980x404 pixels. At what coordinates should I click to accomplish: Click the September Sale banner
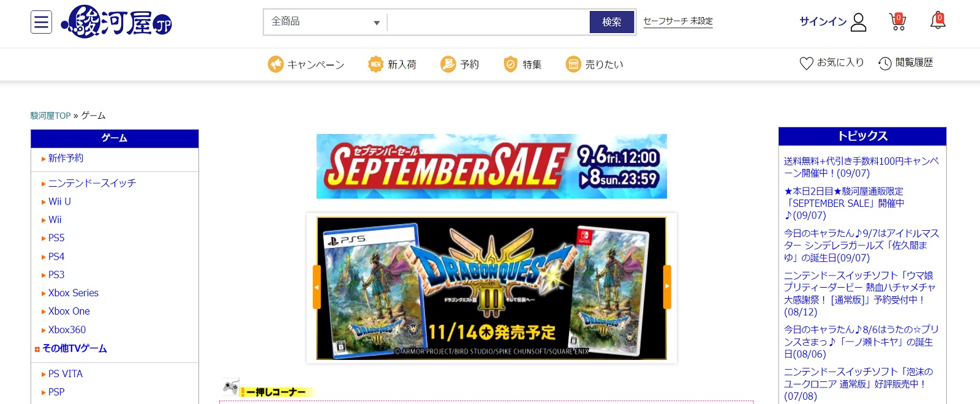pyautogui.click(x=491, y=166)
